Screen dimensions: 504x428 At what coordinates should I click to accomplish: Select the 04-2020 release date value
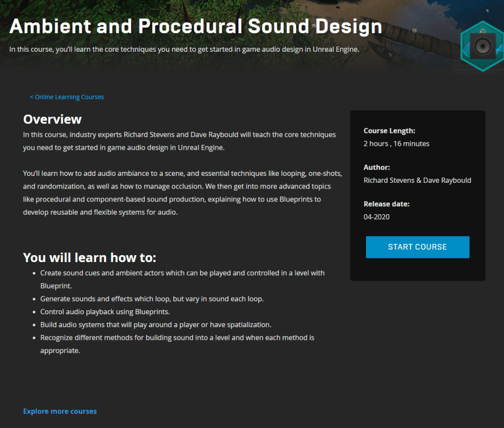point(376,217)
